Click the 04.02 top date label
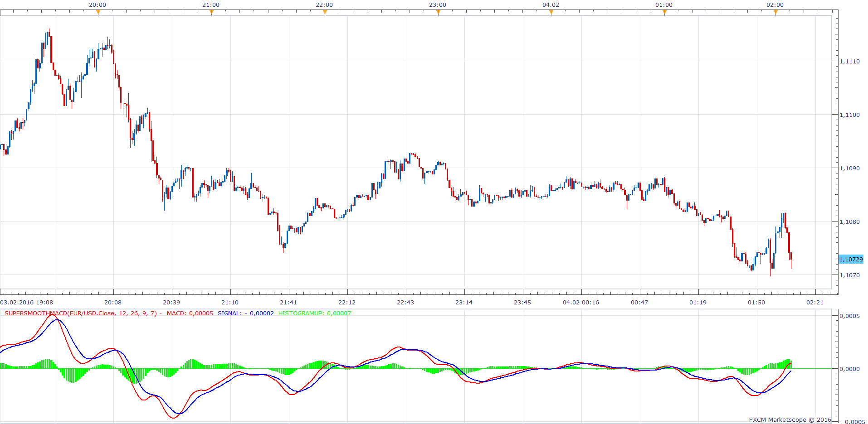 tap(551, 5)
